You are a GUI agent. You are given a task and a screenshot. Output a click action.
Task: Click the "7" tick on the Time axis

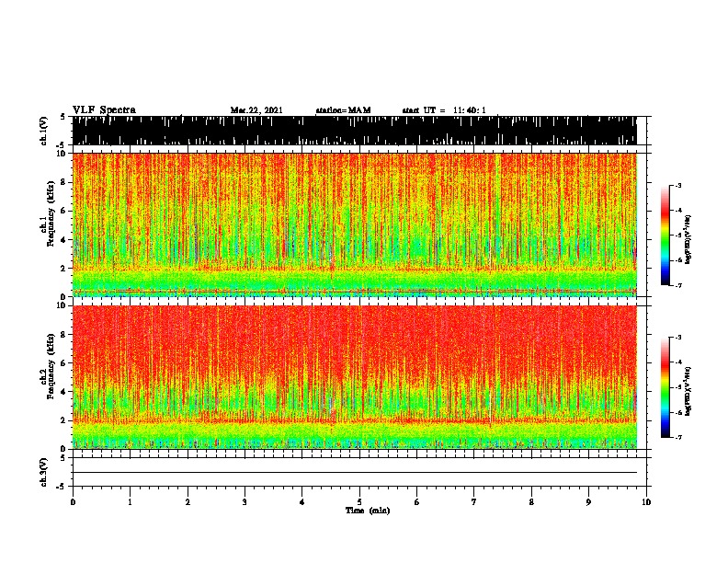coord(474,502)
